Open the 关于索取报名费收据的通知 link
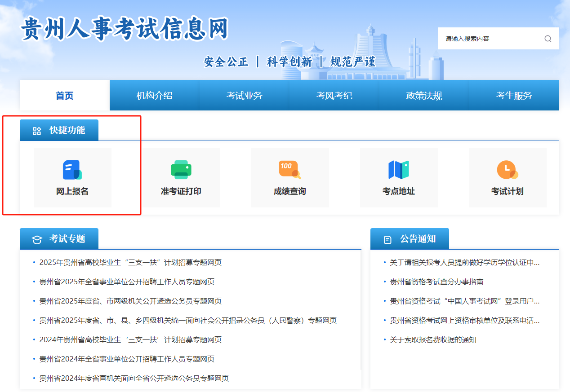Viewport: 570px width, 392px height. point(433,340)
